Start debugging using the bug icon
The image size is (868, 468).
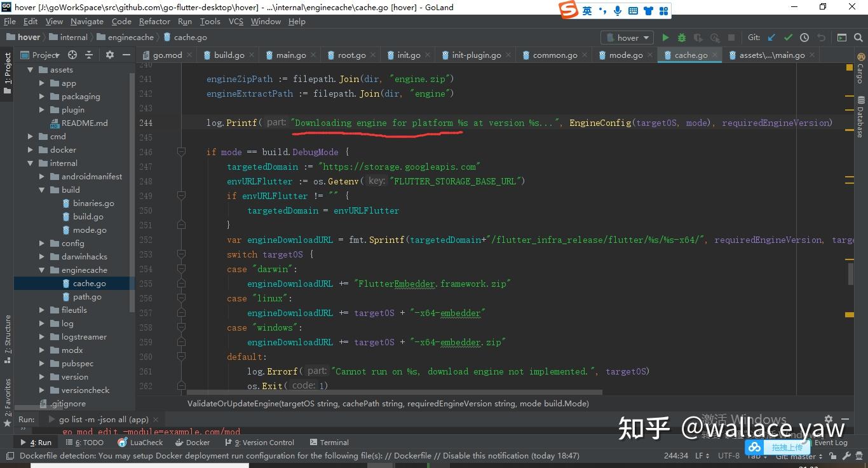pos(680,38)
